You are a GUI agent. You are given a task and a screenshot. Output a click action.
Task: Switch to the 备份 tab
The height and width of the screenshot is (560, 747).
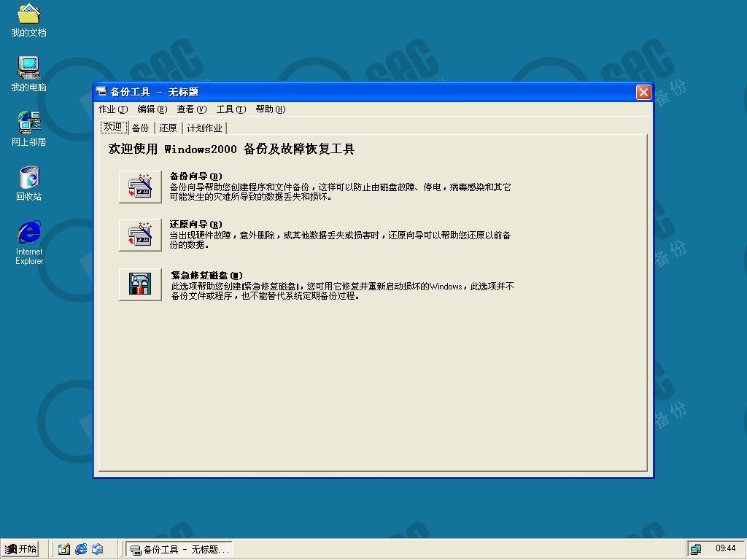[141, 128]
